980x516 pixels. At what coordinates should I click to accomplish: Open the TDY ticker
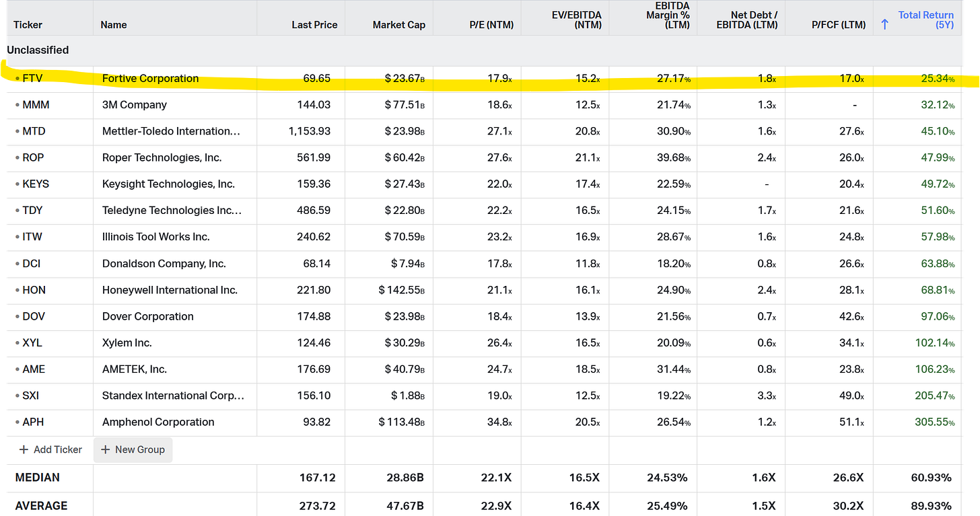click(32, 211)
